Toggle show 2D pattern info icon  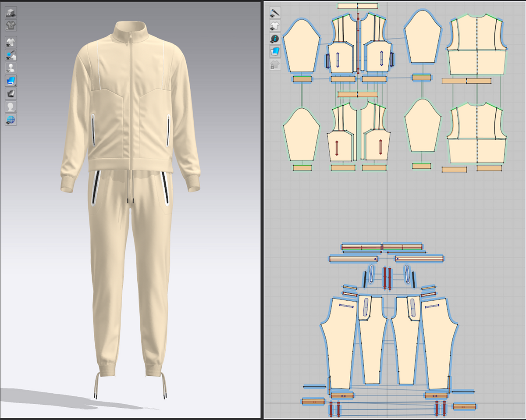(x=275, y=39)
